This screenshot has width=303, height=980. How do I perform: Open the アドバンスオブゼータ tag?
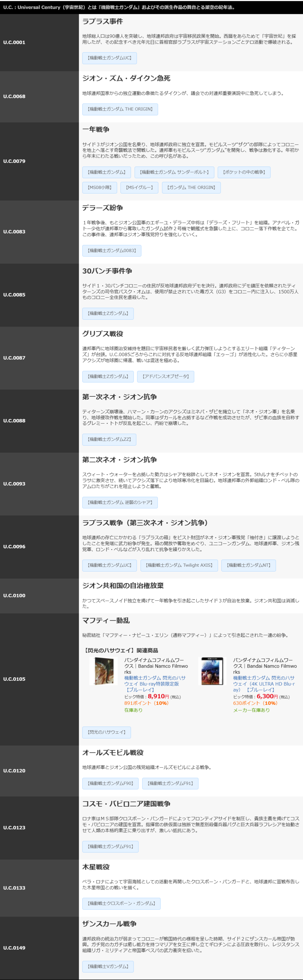tap(165, 377)
